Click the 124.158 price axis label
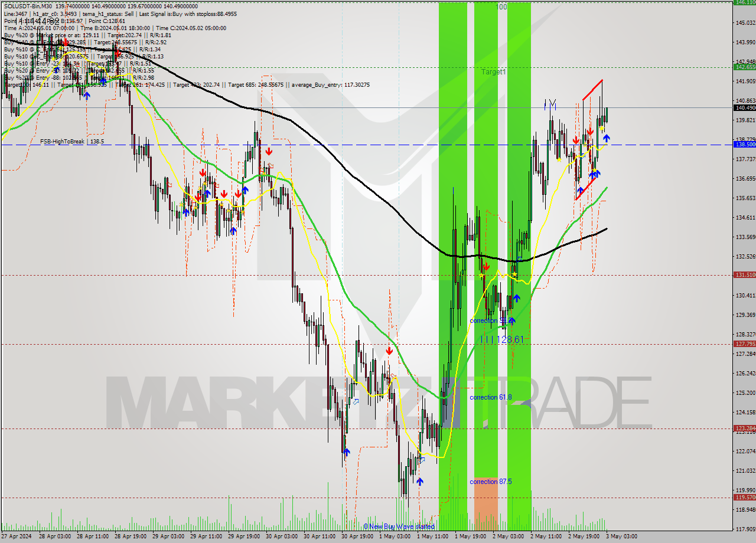 pyautogui.click(x=745, y=412)
